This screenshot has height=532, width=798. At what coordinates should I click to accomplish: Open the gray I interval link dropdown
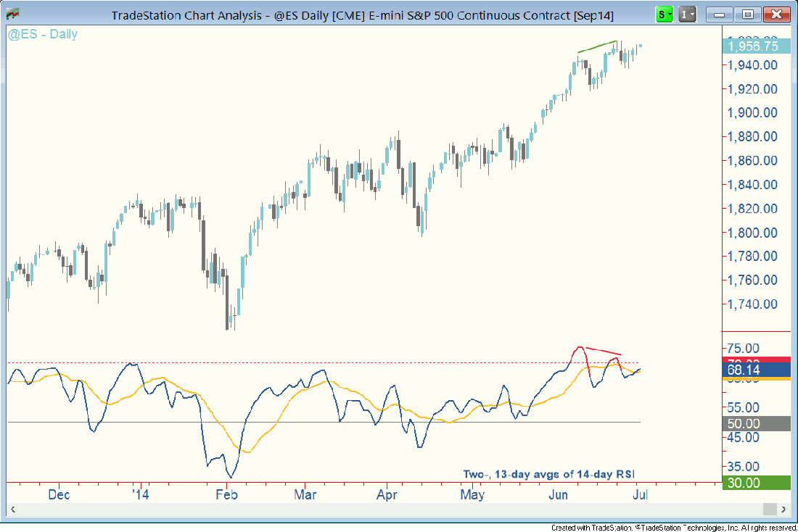coord(688,14)
